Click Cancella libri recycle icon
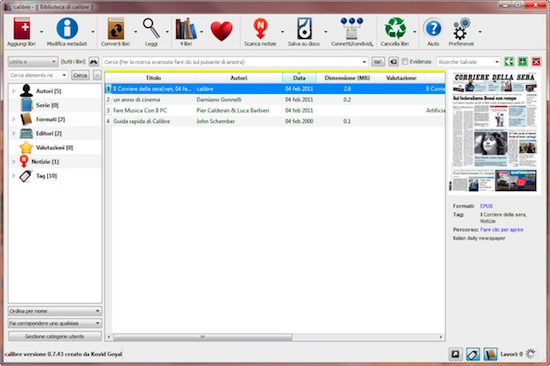 click(395, 28)
